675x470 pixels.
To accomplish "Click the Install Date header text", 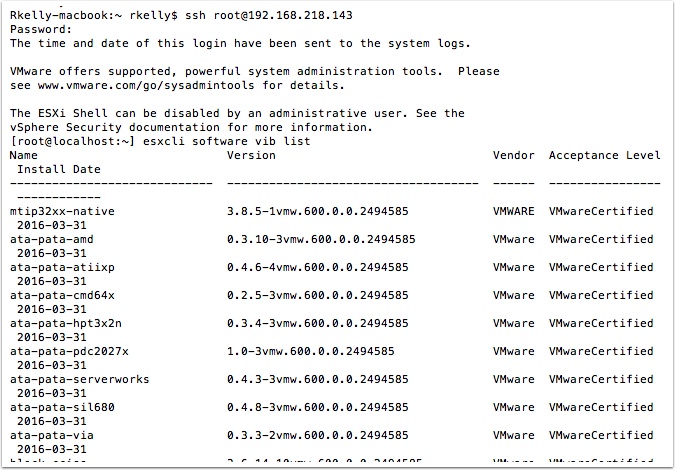I will pos(59,169).
